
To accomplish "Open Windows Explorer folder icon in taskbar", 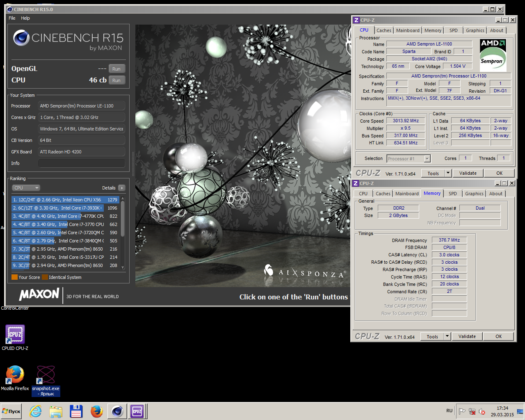I will [56, 411].
